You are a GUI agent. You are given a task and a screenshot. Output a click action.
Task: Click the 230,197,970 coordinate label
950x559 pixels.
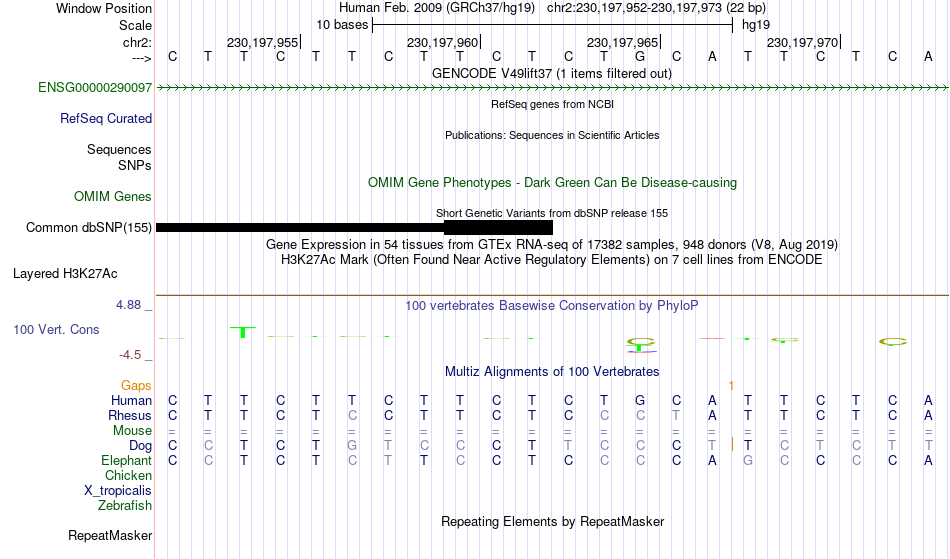[x=802, y=43]
